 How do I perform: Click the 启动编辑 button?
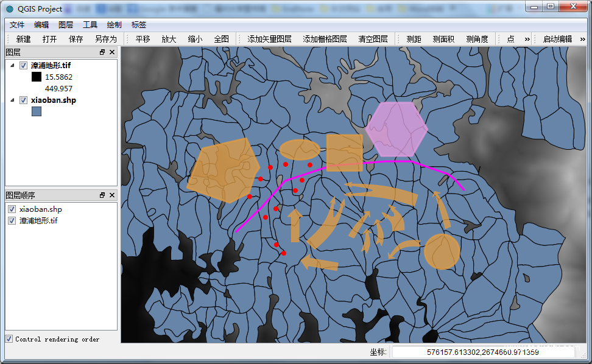click(557, 39)
